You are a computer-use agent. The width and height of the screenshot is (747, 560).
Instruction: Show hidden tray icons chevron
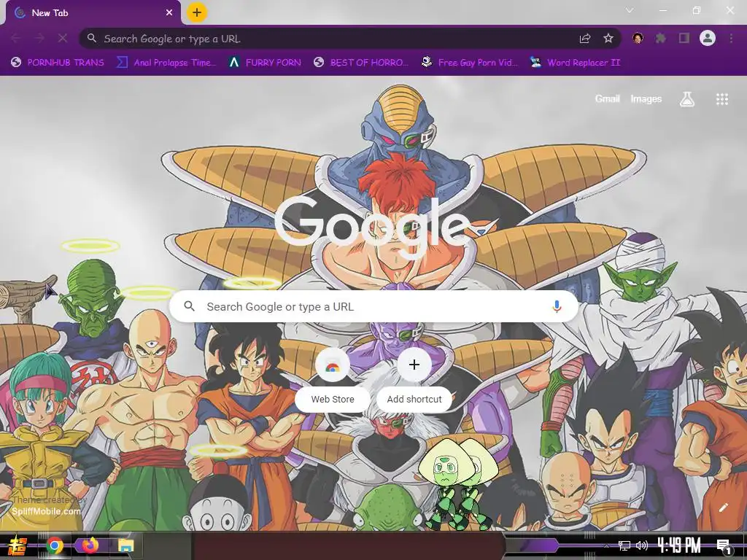(606, 545)
